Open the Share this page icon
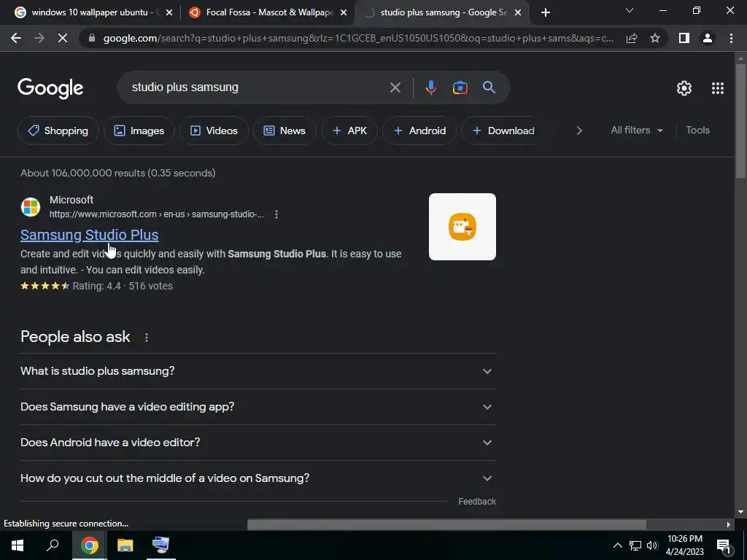Screen dimensions: 747x560 coord(632,38)
